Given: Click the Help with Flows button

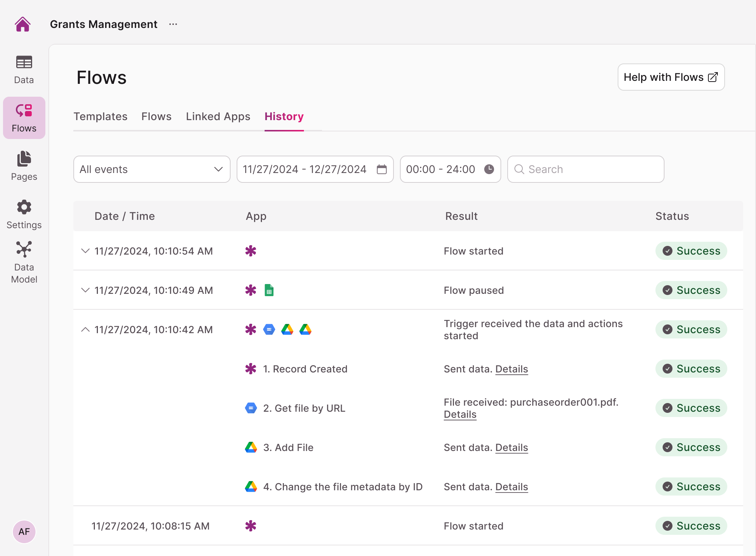Looking at the screenshot, I should click(671, 77).
